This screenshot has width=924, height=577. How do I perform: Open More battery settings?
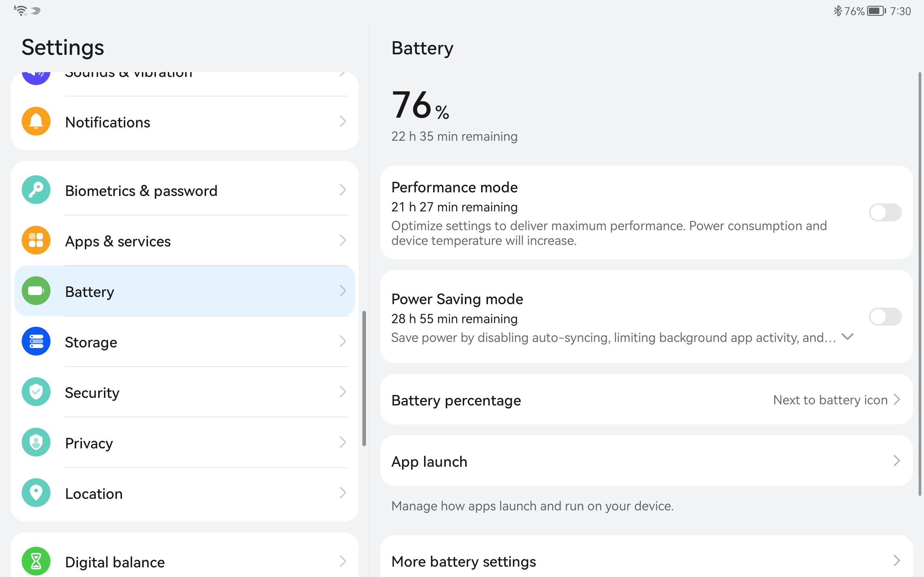pos(646,558)
